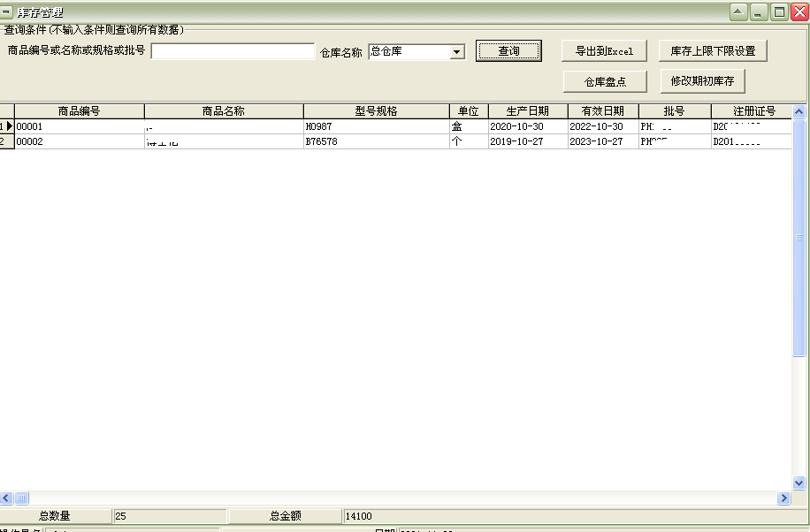Click row 2 row header
The height and width of the screenshot is (532, 810).
coord(7,141)
